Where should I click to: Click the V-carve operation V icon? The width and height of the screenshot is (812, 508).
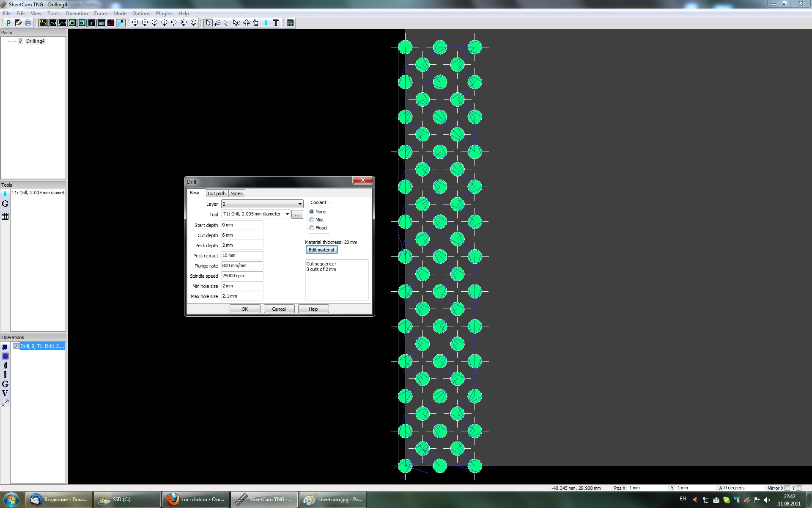(5, 393)
